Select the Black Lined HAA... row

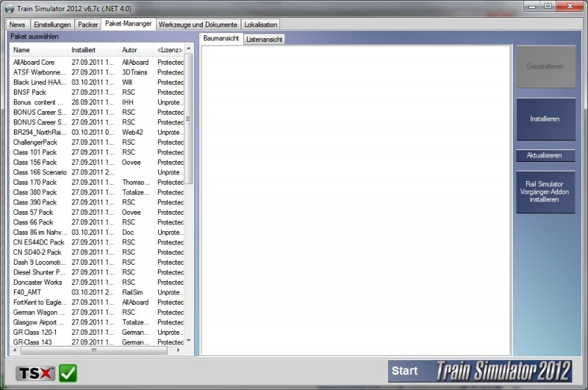click(98, 82)
